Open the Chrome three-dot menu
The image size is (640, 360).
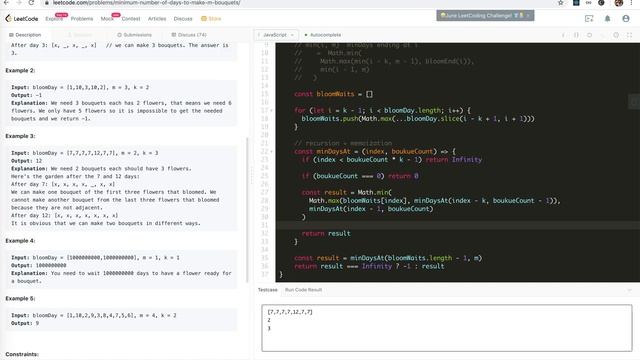[x=631, y=2]
